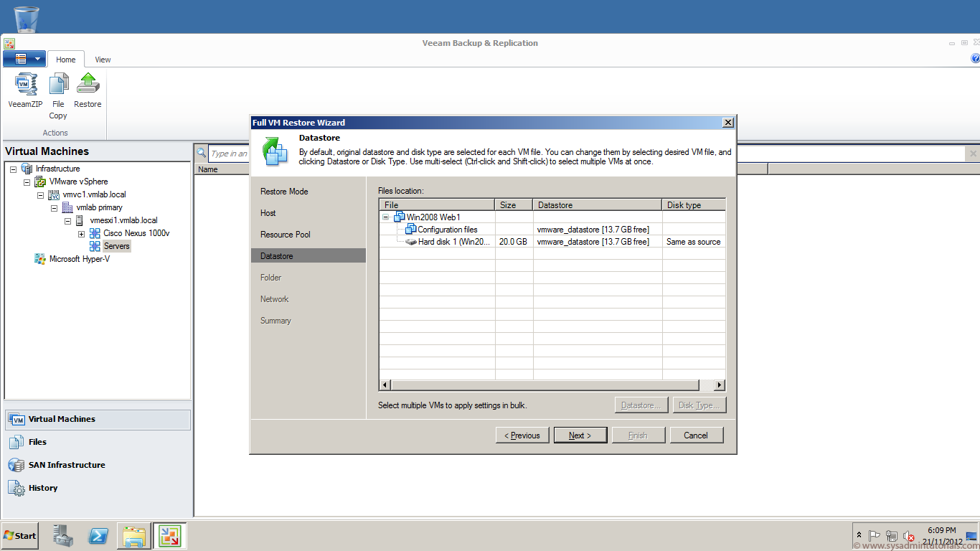This screenshot has width=980, height=551.
Task: Collapse the Infrastructure tree node
Action: (x=13, y=169)
